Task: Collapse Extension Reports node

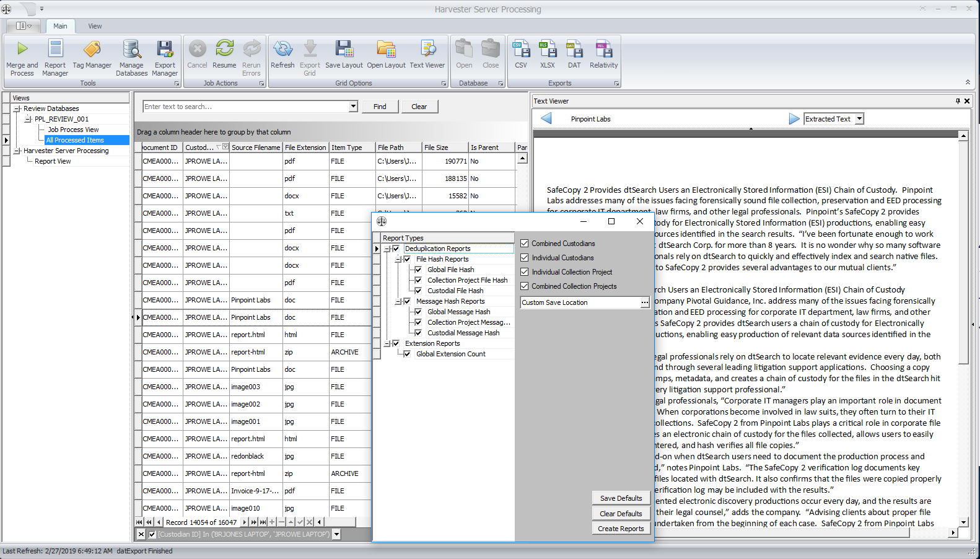Action: click(x=387, y=343)
